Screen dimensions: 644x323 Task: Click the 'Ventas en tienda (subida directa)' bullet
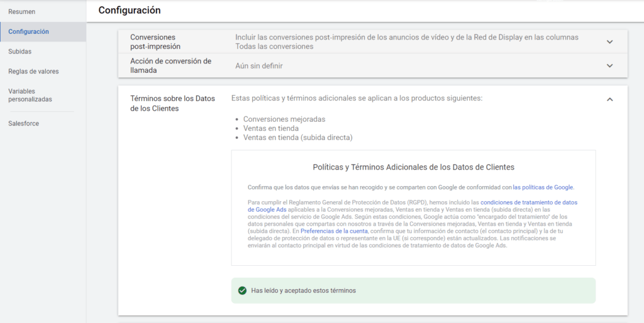click(297, 138)
